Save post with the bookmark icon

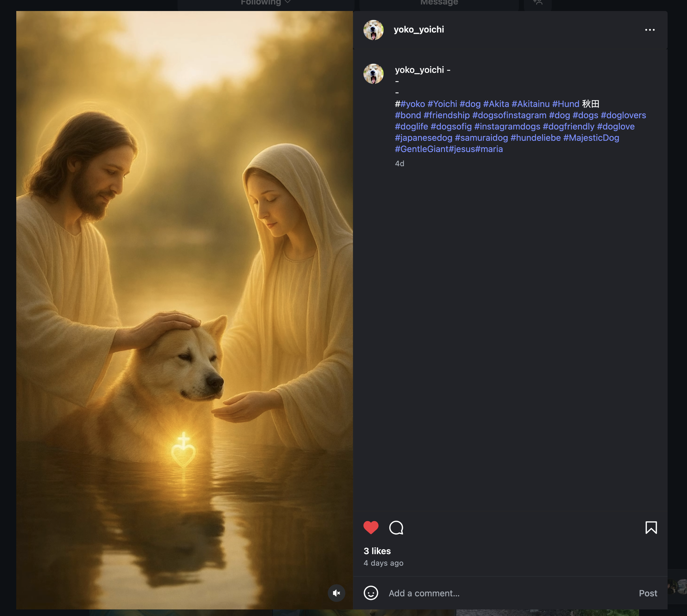pyautogui.click(x=651, y=527)
